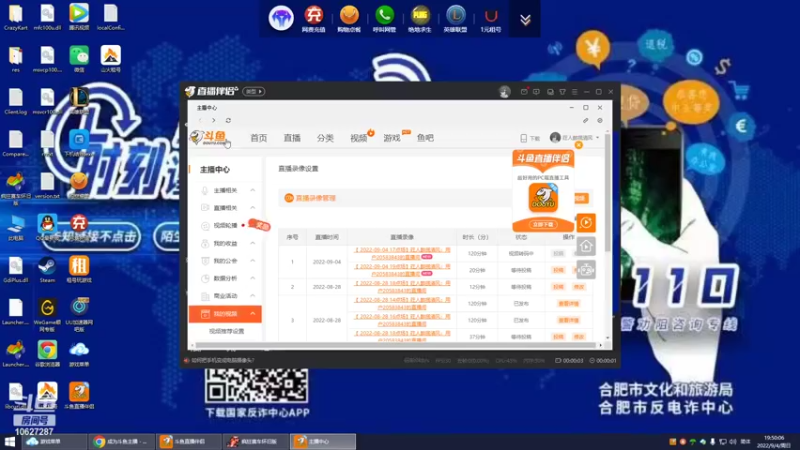This screenshot has width=800, height=450.
Task: Open the 呼叫网管 green phone dock icon
Action: point(384,19)
